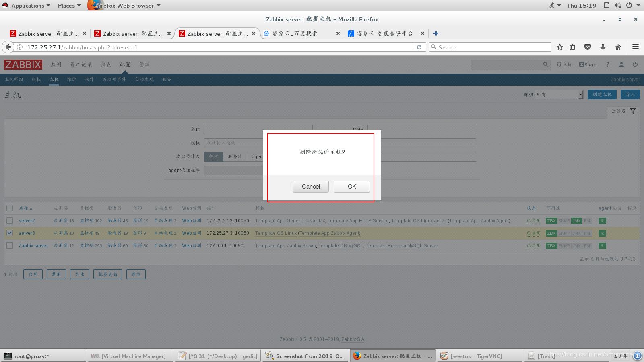Viewport: 644px width, 362px height.
Task: Open the Zabbix Share link
Action: (588, 64)
